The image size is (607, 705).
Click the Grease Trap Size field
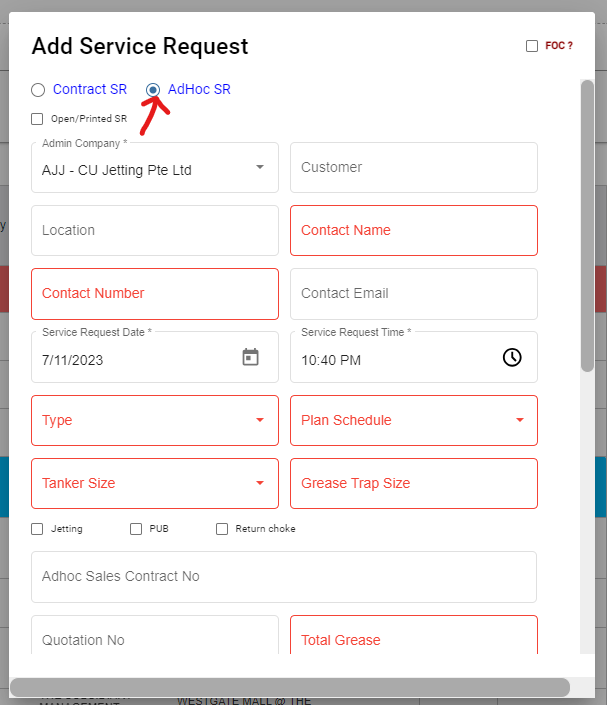[413, 483]
